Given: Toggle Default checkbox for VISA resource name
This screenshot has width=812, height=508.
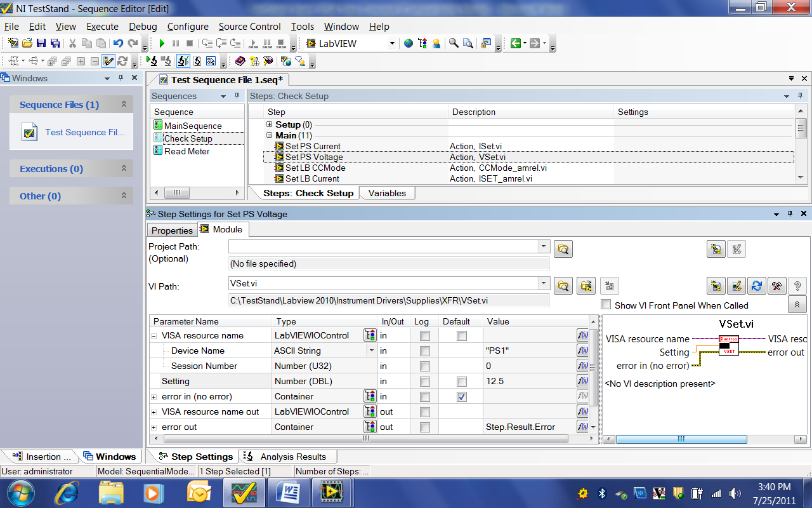Looking at the screenshot, I should pyautogui.click(x=462, y=336).
